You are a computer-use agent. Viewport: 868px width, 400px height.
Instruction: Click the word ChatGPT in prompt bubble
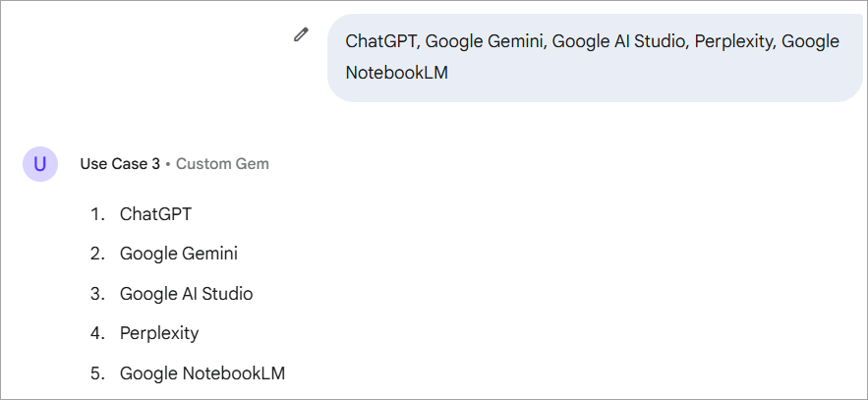click(381, 41)
